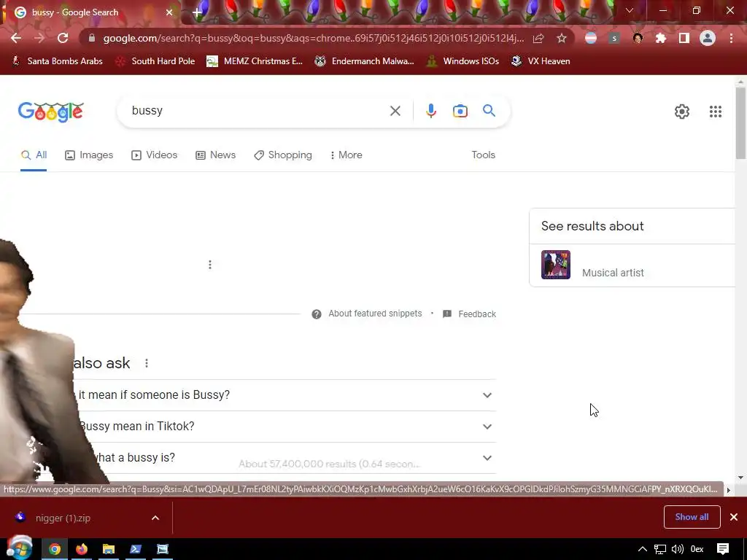Switch to the Videos tab
This screenshot has height=560, width=747.
click(155, 155)
